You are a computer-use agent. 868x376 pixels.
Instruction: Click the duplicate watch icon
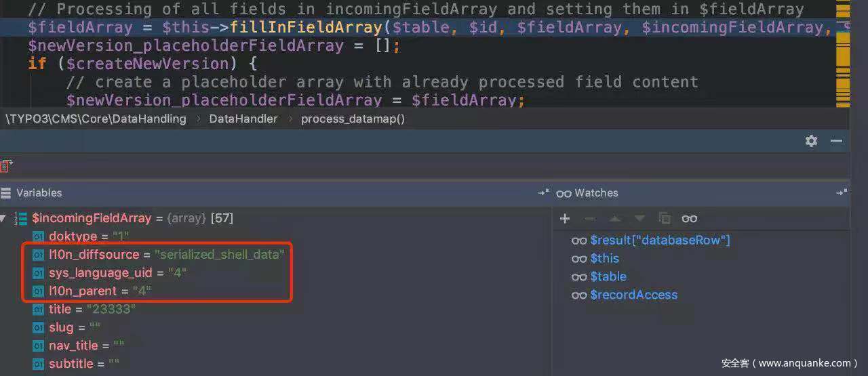[665, 218]
